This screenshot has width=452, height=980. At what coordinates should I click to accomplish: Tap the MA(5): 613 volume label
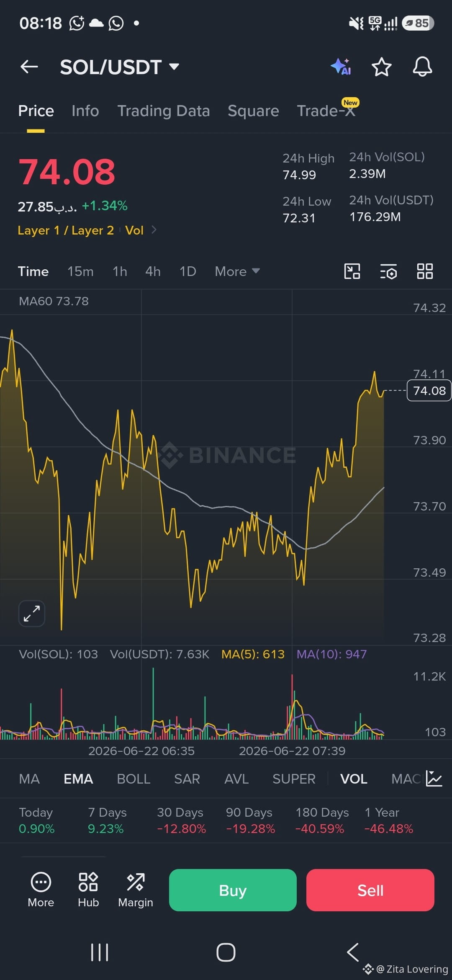click(253, 654)
